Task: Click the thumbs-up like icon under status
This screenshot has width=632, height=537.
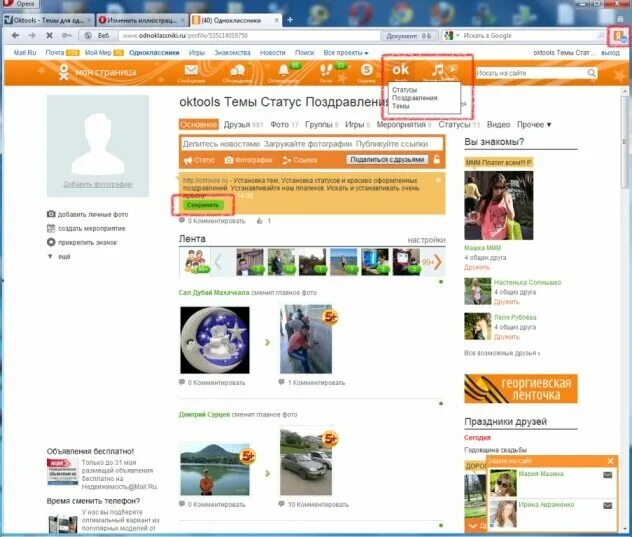Action: (x=260, y=221)
